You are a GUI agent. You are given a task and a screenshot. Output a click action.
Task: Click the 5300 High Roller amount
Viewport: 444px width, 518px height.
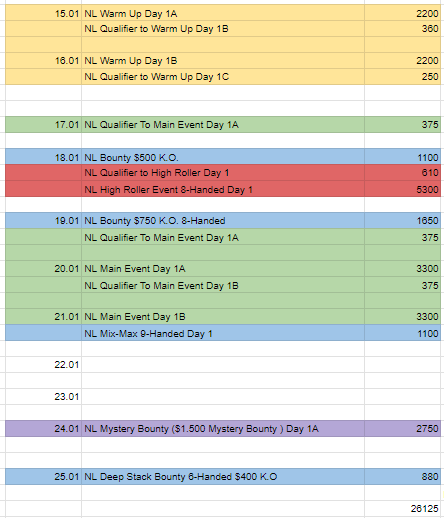coord(403,189)
